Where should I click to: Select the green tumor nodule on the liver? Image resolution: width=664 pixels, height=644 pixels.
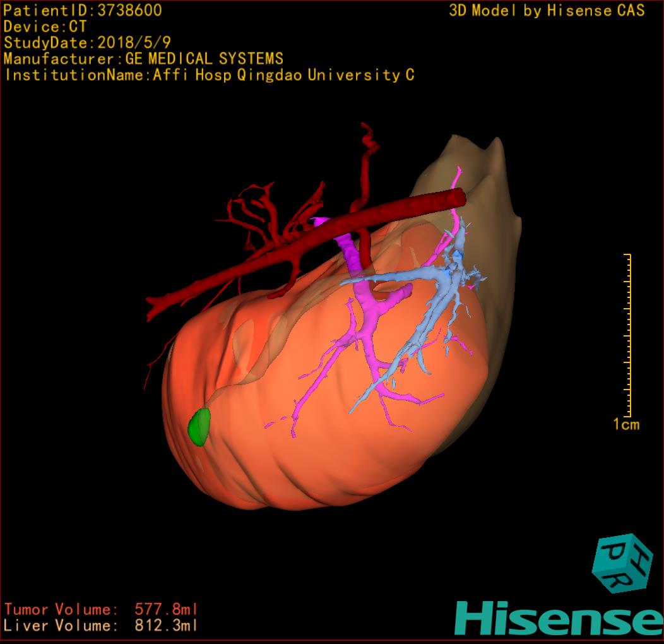pyautogui.click(x=199, y=427)
